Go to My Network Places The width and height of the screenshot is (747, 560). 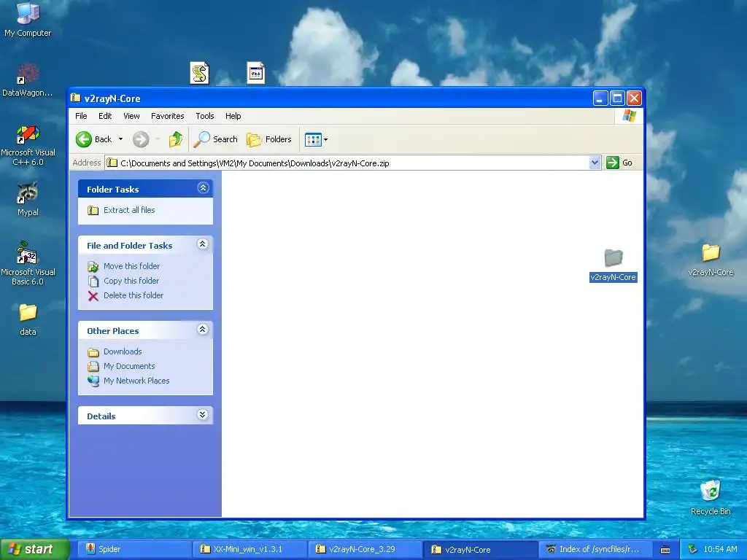(x=136, y=381)
